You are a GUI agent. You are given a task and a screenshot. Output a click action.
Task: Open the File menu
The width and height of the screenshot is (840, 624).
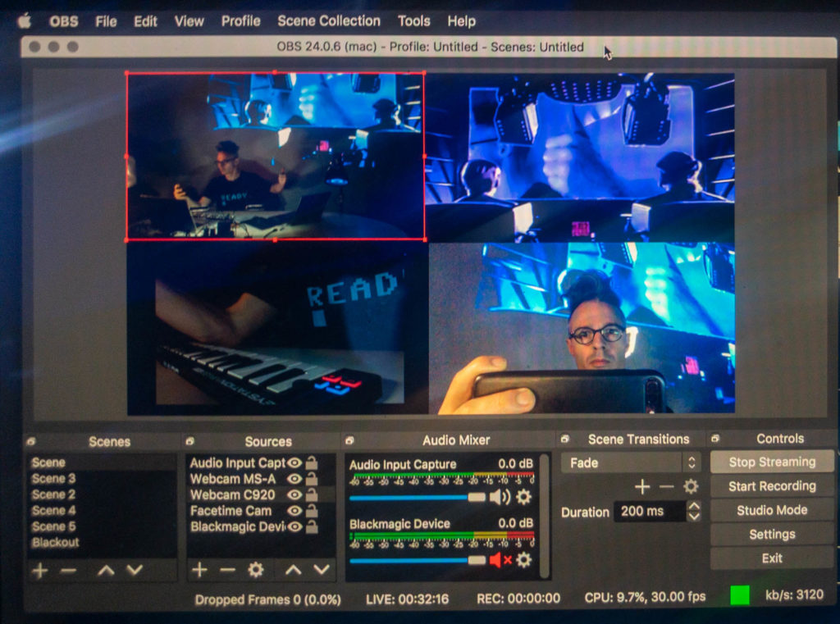click(x=106, y=21)
